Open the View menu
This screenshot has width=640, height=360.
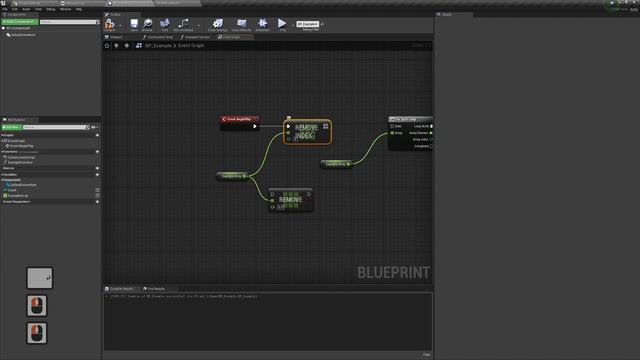(x=38, y=9)
